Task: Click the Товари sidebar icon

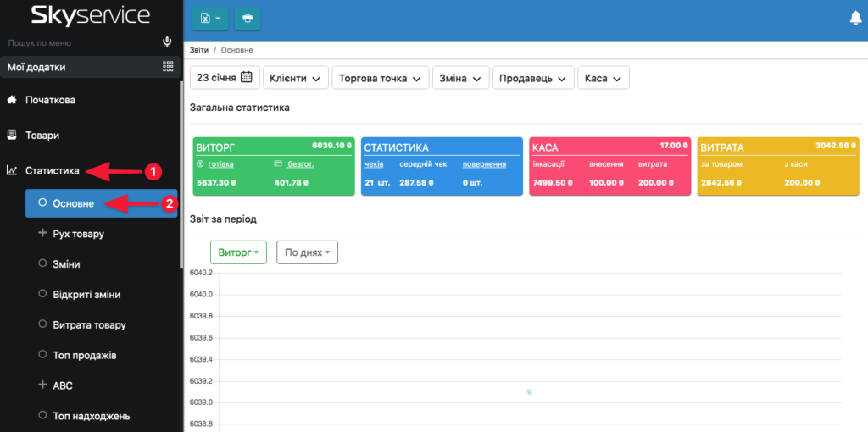Action: [12, 135]
